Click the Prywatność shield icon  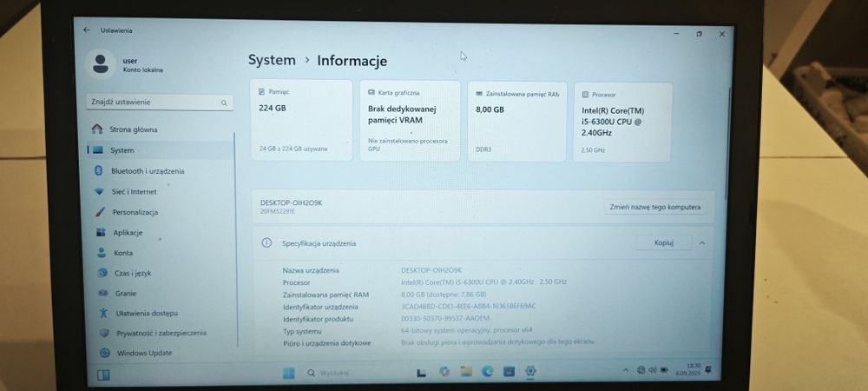point(104,333)
